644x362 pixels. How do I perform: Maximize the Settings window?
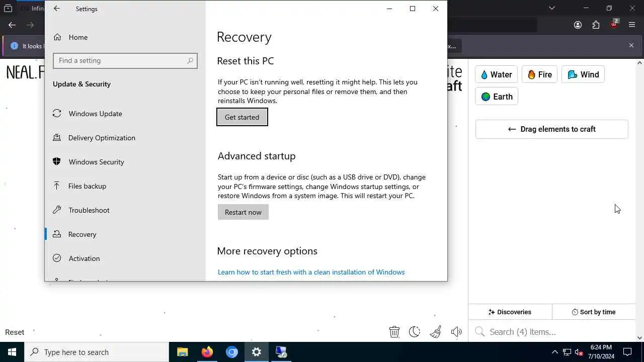click(x=413, y=9)
